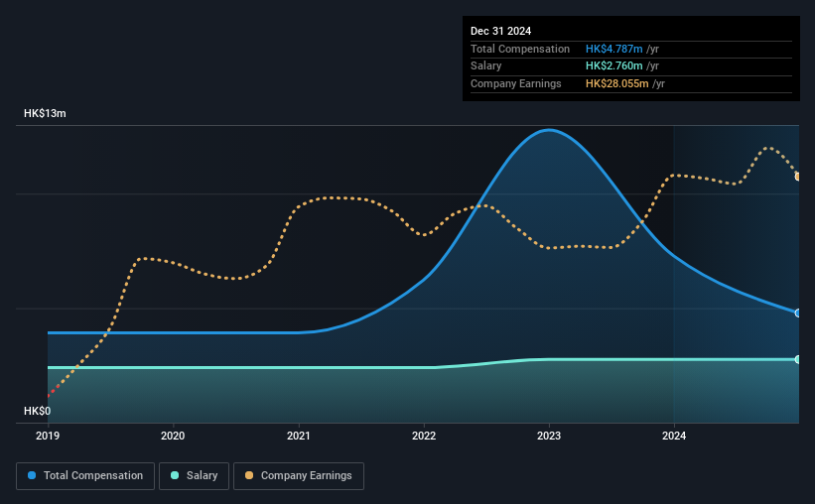Click the 2024 x-axis label
Viewport: 815px width, 504px height.
(x=674, y=436)
